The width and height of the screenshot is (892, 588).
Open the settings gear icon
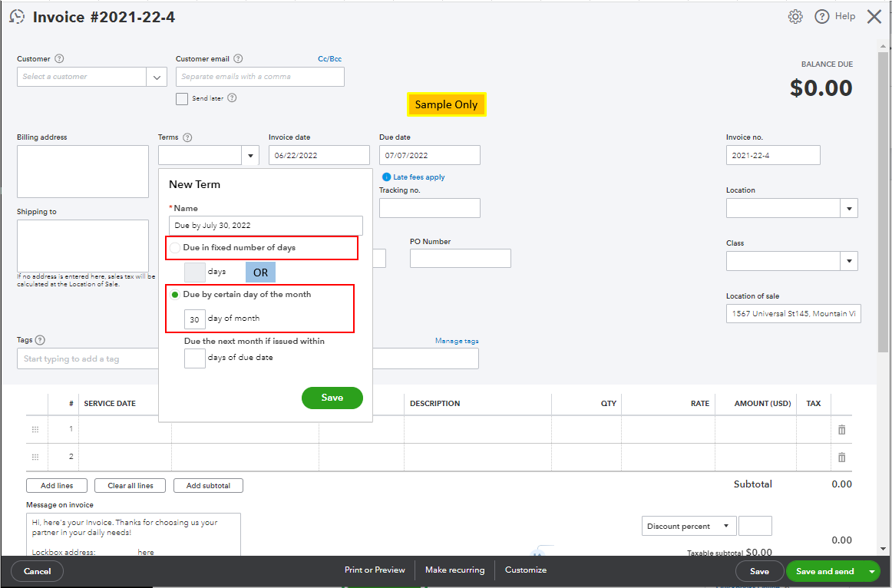[x=795, y=15]
